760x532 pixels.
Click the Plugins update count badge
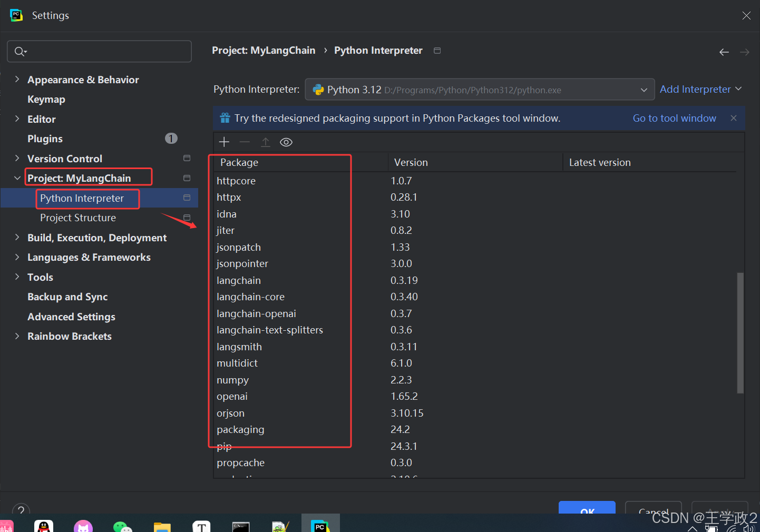171,139
